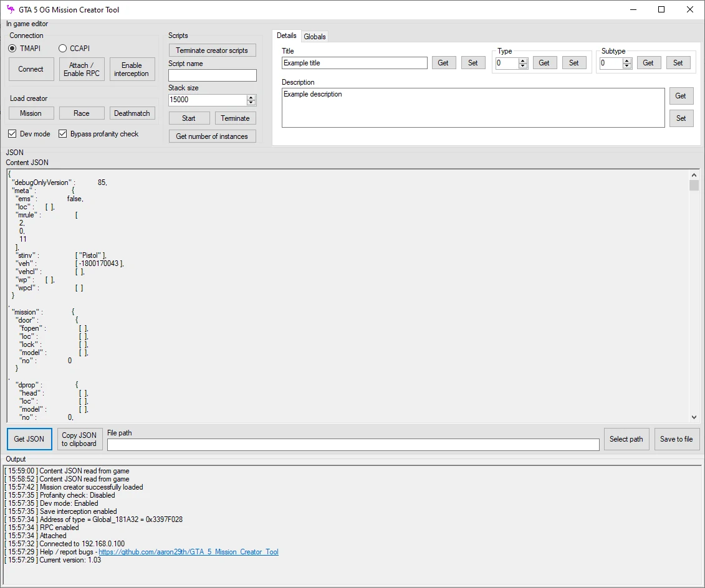This screenshot has height=588, width=705.
Task: Click "debugOnlyVersion" line in JSON
Action: [x=59, y=183]
